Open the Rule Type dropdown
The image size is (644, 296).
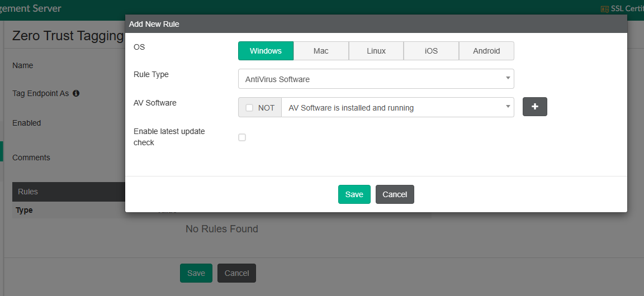[376, 79]
